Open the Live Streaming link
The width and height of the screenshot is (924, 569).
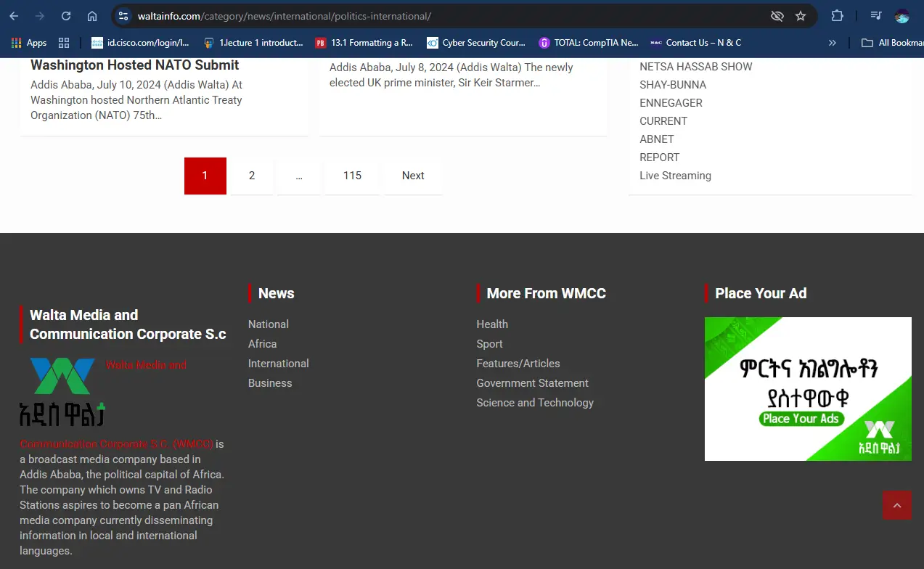pos(675,176)
